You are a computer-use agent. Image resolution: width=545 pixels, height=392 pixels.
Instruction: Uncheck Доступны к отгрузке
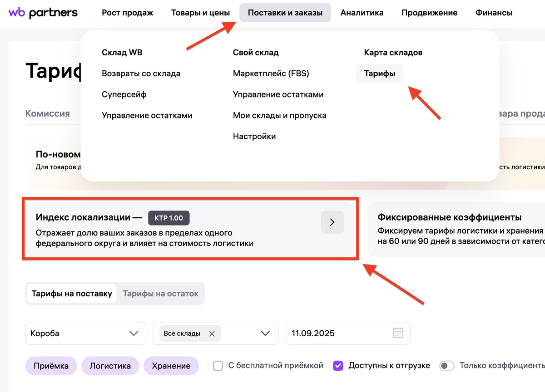pos(338,365)
